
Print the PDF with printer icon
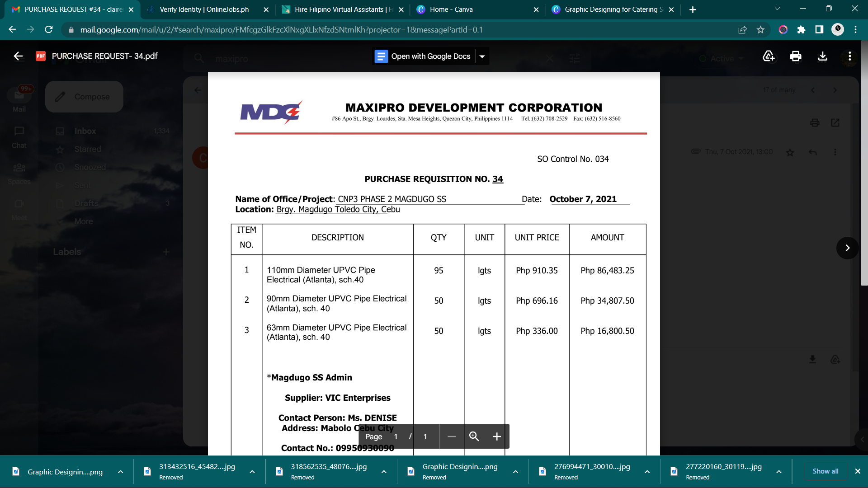coord(796,56)
